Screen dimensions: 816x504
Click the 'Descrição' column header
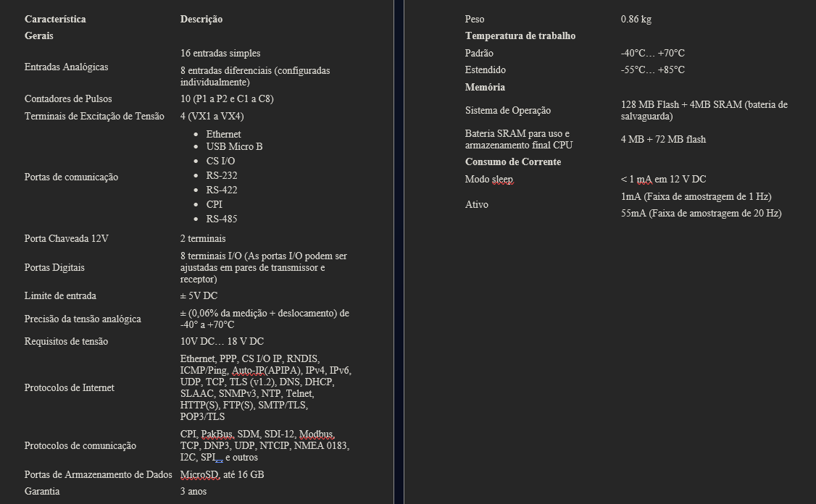201,20
